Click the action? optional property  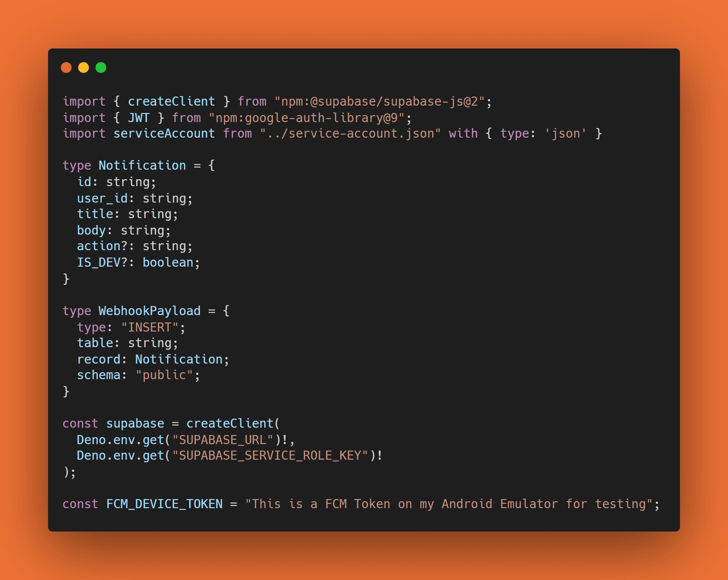pos(102,246)
